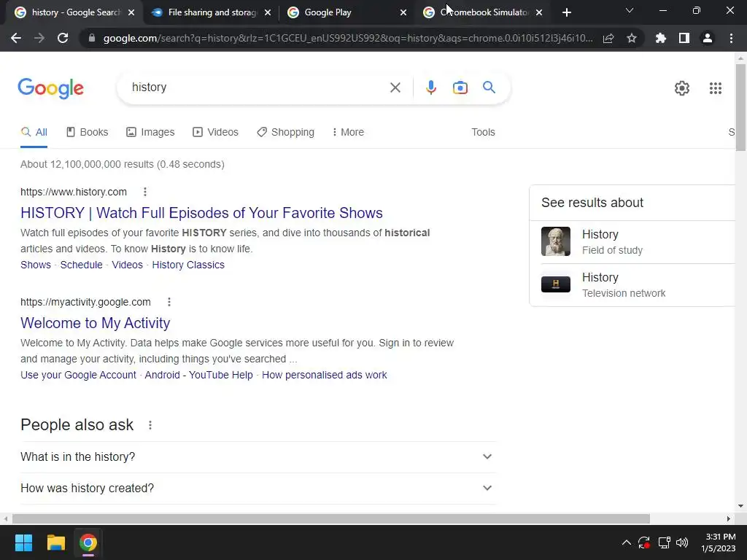The height and width of the screenshot is (560, 747).
Task: Bookmark this page with the star icon
Action: point(632,38)
